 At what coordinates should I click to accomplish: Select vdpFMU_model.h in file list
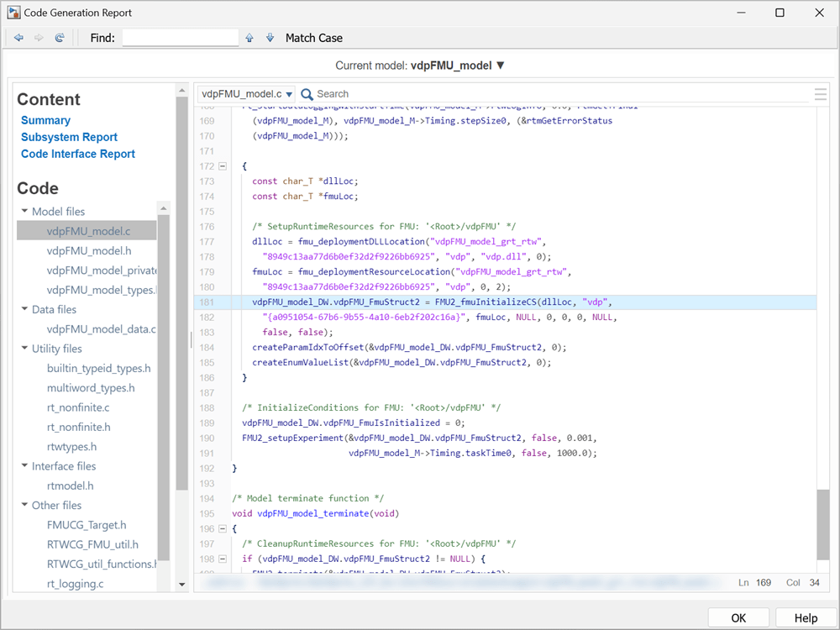[89, 250]
